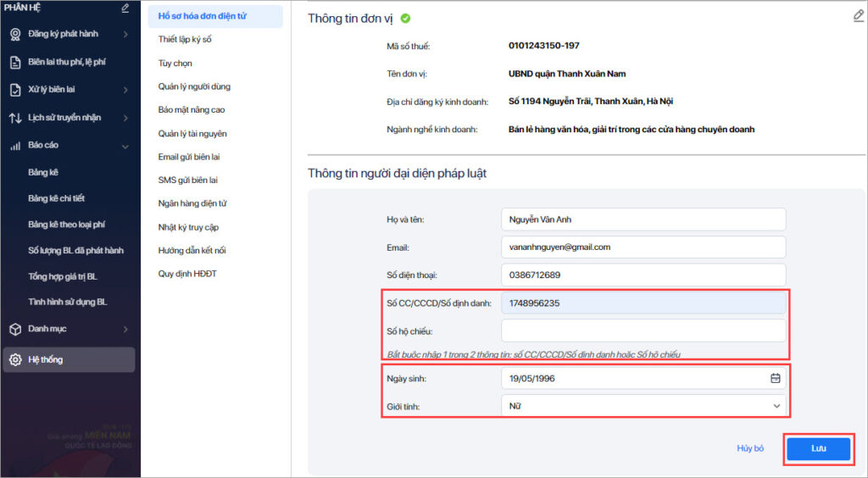This screenshot has height=478, width=868.
Task: Save with the Lưu button
Action: [818, 448]
